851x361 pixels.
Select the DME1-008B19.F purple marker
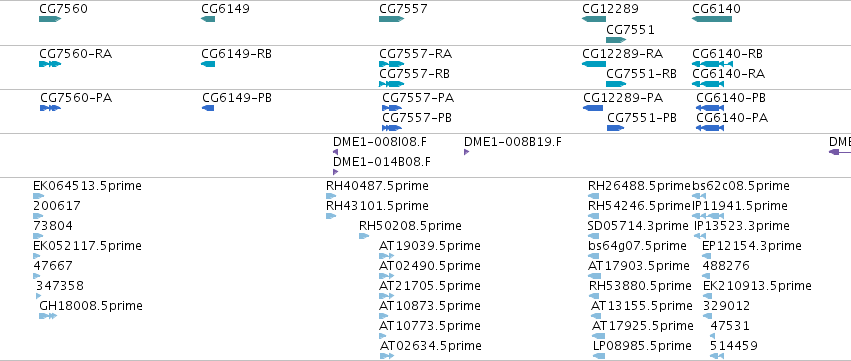click(x=466, y=152)
